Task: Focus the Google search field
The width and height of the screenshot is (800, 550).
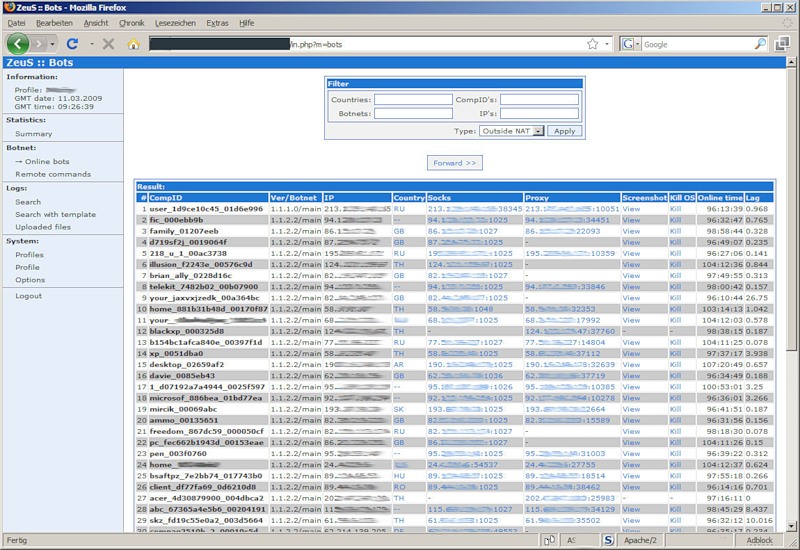Action: [697, 44]
